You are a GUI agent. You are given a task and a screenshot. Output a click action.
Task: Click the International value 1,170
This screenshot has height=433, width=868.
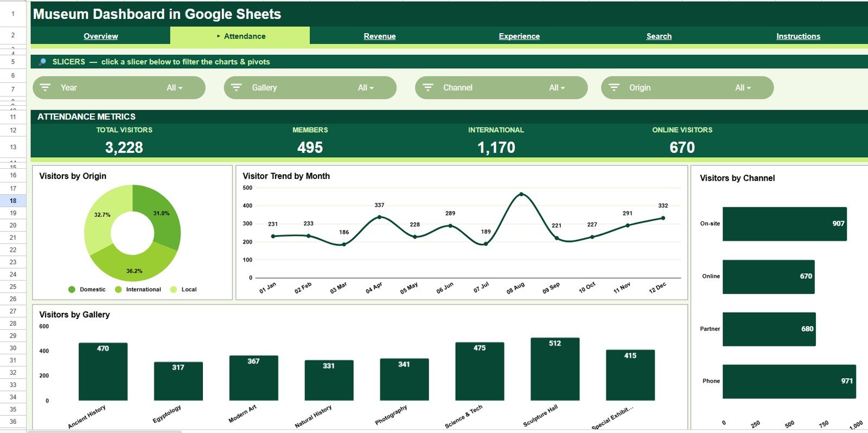click(x=496, y=148)
